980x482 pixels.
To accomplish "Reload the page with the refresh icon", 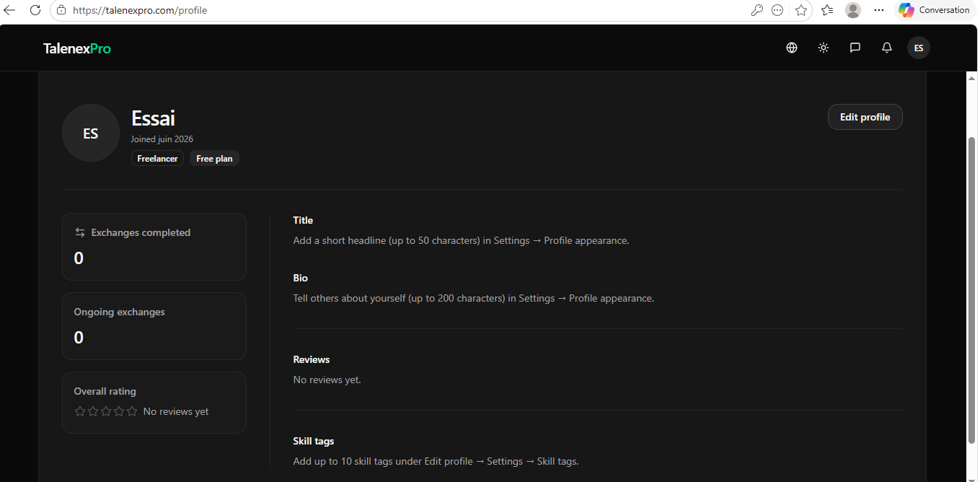I will [x=35, y=10].
